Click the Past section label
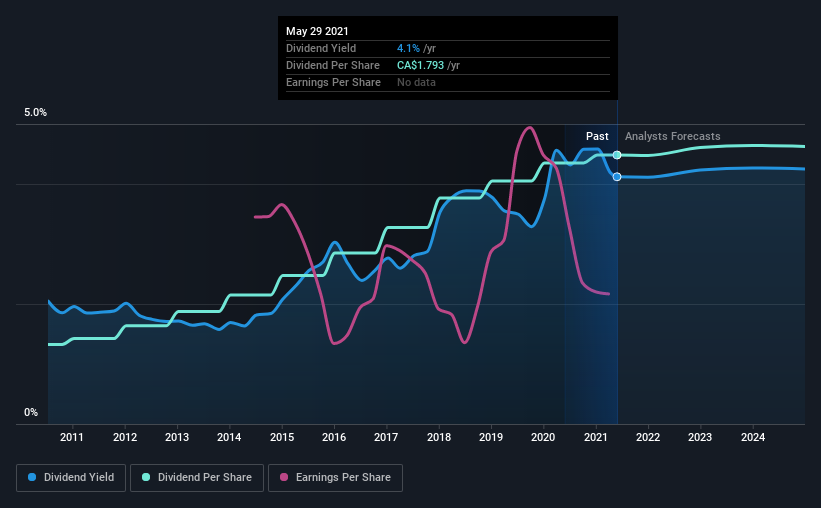Image resolution: width=821 pixels, height=508 pixels. click(x=597, y=136)
